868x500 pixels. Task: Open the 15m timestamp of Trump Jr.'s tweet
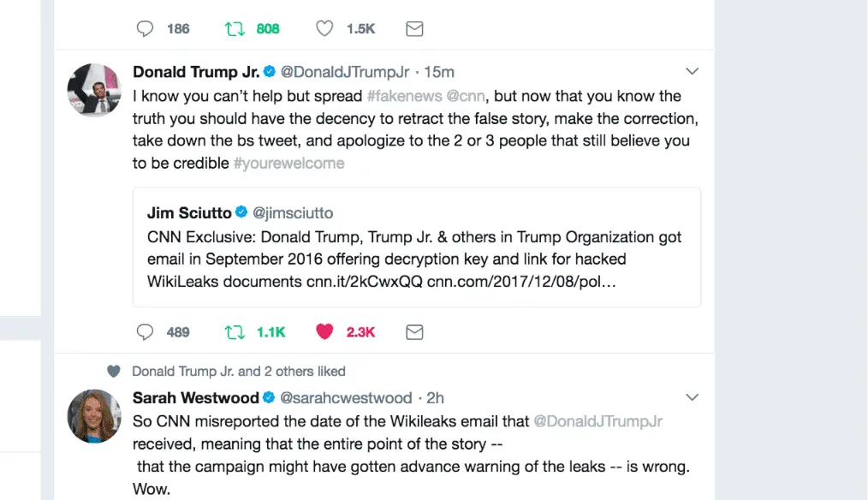coord(439,72)
